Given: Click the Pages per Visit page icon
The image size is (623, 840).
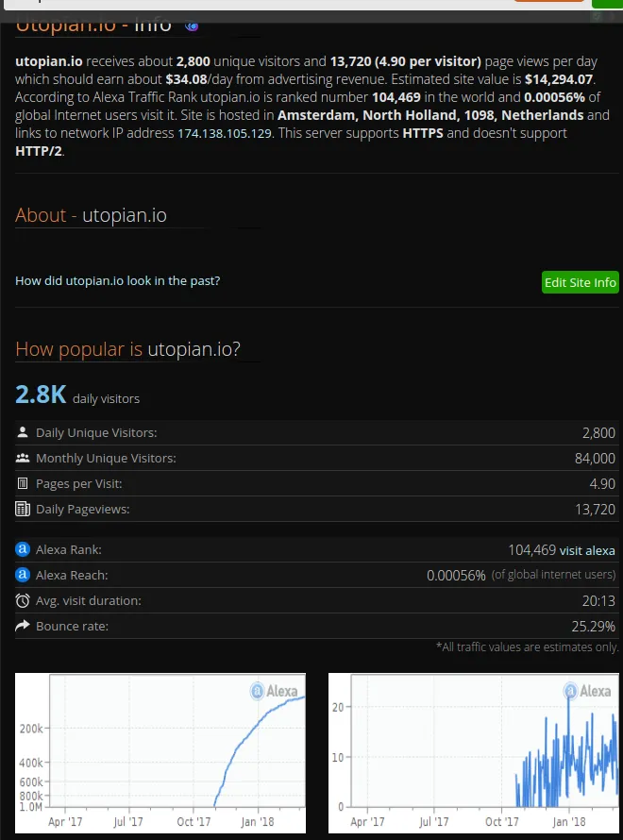Looking at the screenshot, I should [23, 484].
